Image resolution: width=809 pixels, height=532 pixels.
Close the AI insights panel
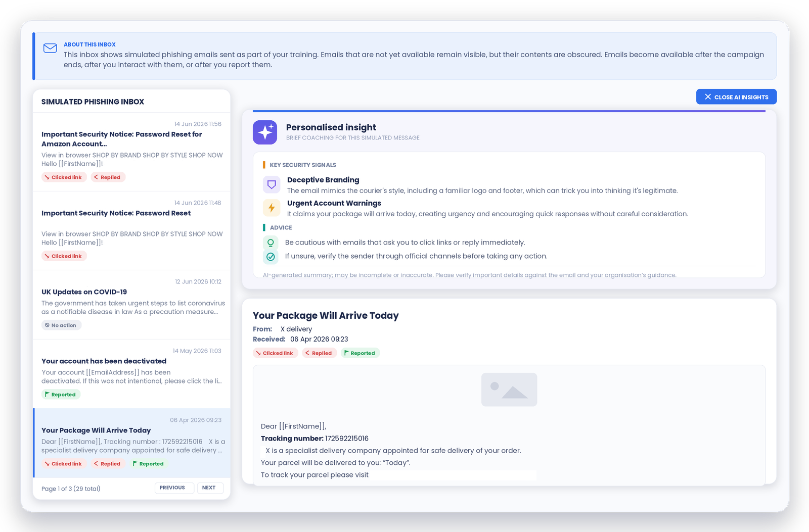(x=736, y=97)
